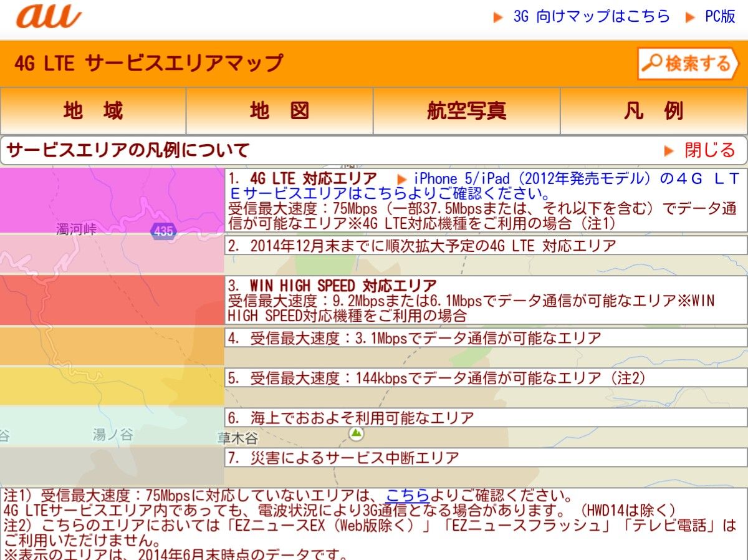Click the gray service-interruption swatch

pos(112,466)
